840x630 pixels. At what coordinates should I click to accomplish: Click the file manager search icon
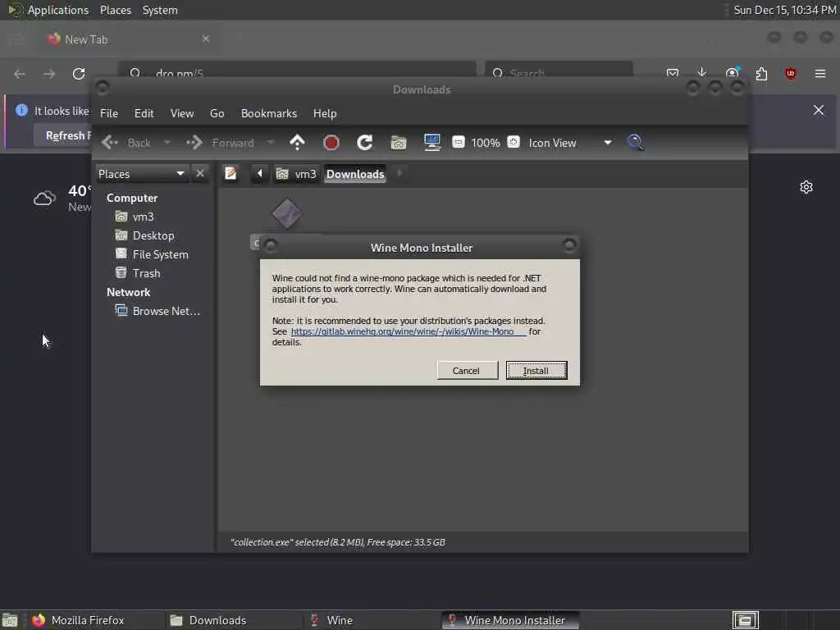[635, 143]
